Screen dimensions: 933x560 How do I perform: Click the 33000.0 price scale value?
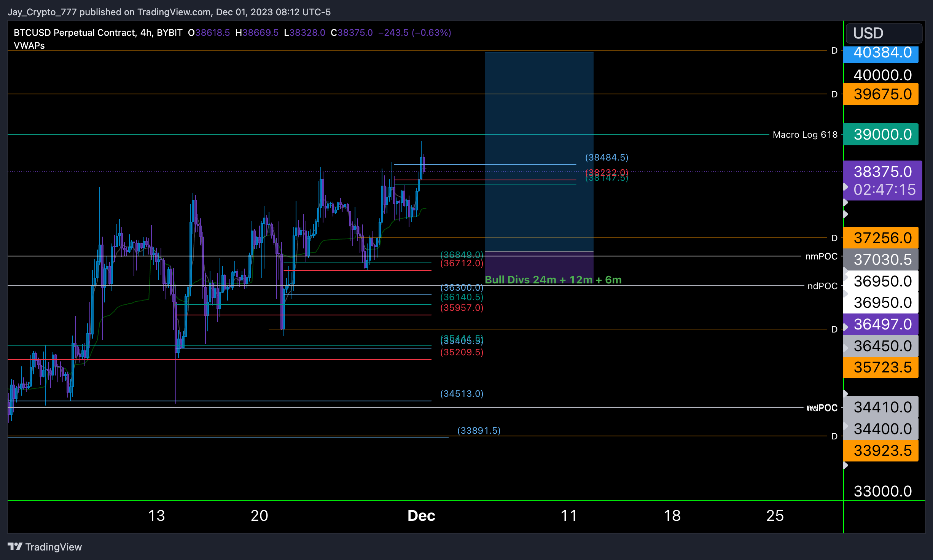(883, 491)
